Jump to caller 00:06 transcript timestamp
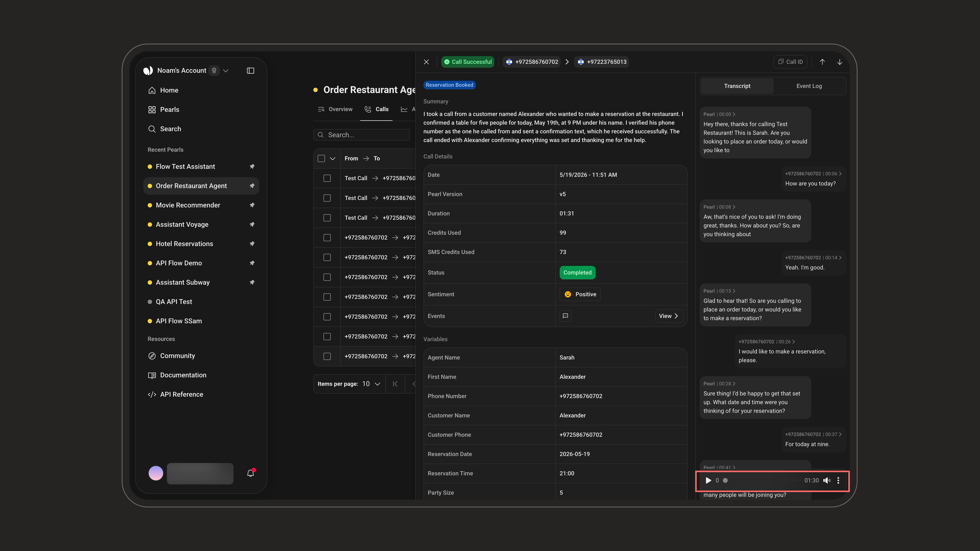The width and height of the screenshot is (980, 551). (x=813, y=174)
